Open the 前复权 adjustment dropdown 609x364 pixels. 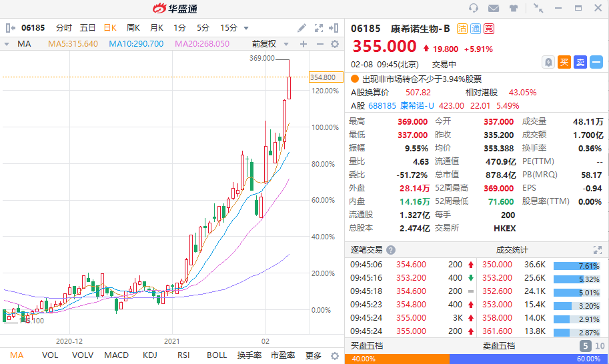(286, 44)
